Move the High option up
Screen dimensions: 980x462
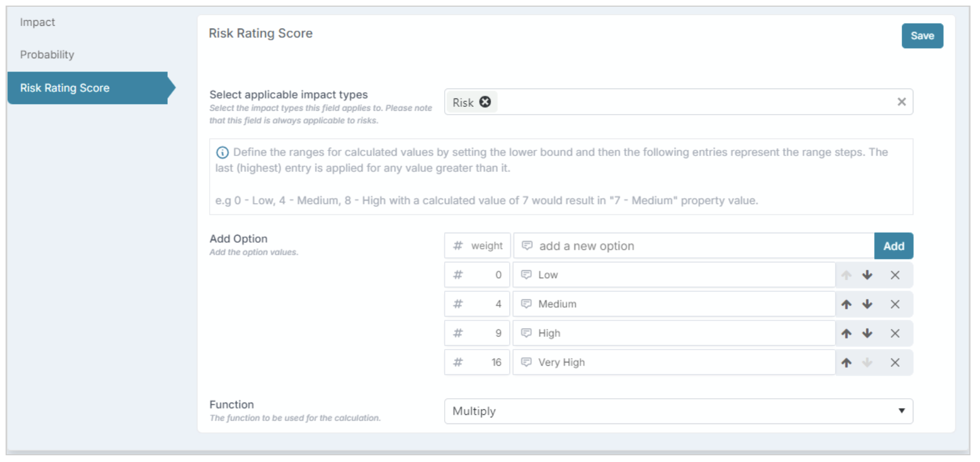pyautogui.click(x=846, y=333)
